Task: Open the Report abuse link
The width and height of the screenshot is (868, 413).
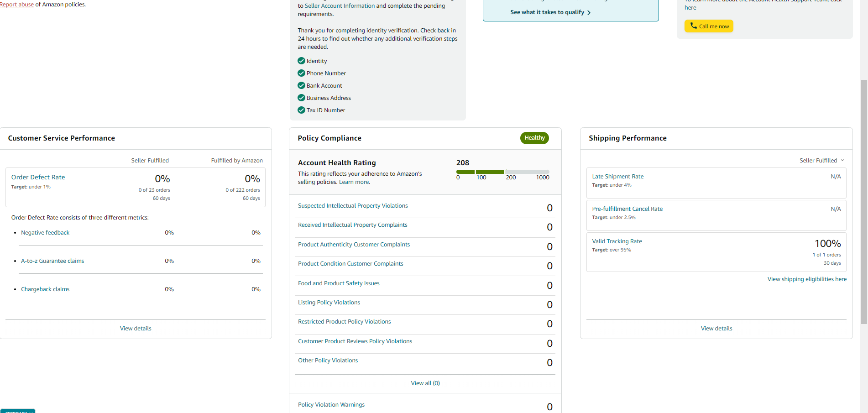Action: (17, 5)
